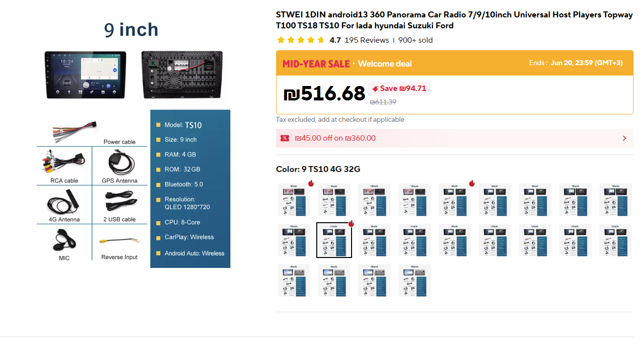Image resolution: width=644 pixels, height=344 pixels.
Task: Click the lightning icon beside Save ₪94.71
Action: [375, 89]
